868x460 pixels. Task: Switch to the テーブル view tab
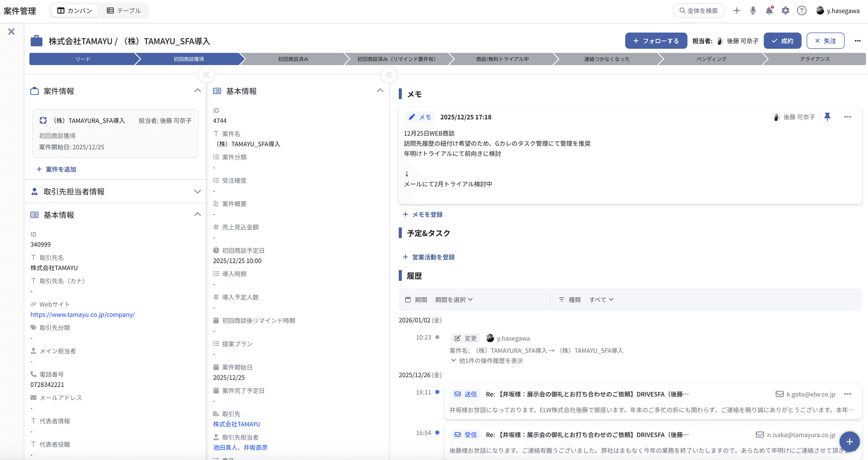tap(124, 10)
